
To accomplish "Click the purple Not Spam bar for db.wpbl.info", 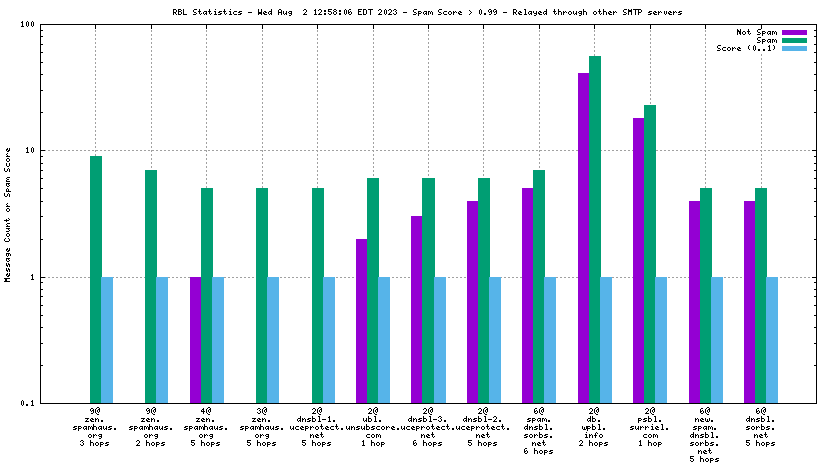I will 583,238.
